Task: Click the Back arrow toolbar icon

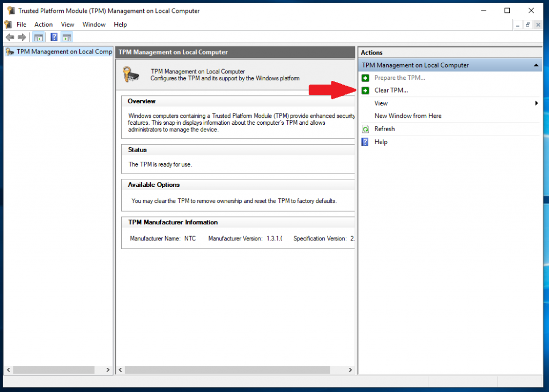Action: click(10, 37)
